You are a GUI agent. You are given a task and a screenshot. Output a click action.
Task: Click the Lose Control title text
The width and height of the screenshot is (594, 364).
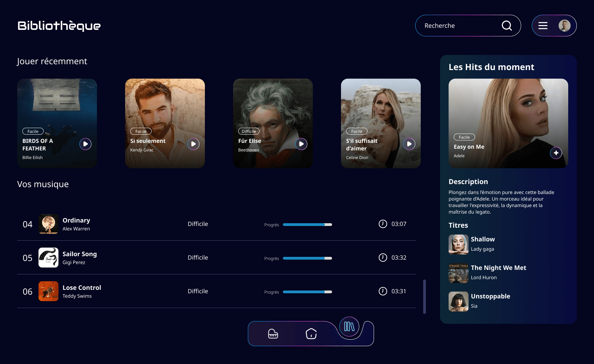coord(82,288)
